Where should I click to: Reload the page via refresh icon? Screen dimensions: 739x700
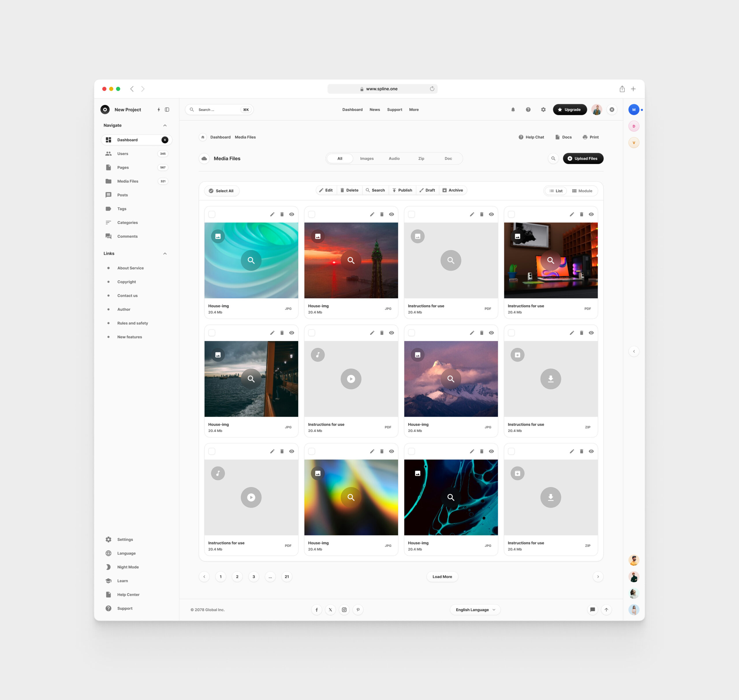[x=432, y=89]
